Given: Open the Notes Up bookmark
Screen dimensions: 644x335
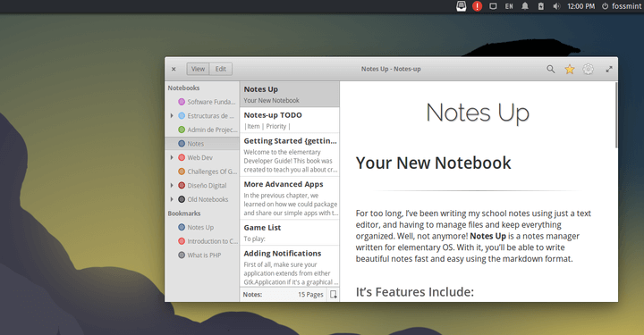Looking at the screenshot, I should tap(202, 227).
